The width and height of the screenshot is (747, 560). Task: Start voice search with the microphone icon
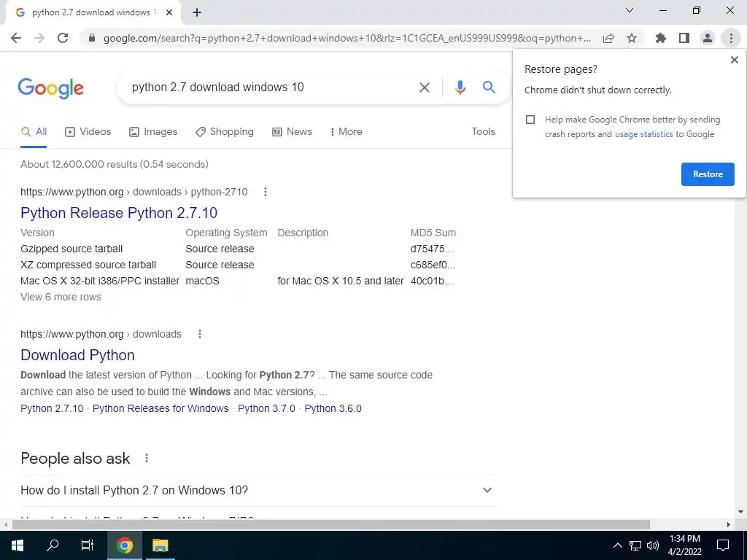click(460, 87)
